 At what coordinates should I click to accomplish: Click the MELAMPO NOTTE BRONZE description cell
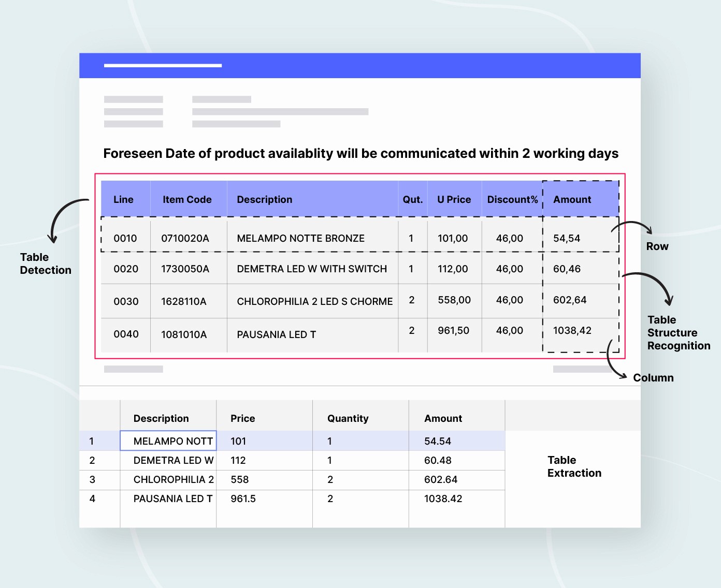pyautogui.click(x=300, y=238)
